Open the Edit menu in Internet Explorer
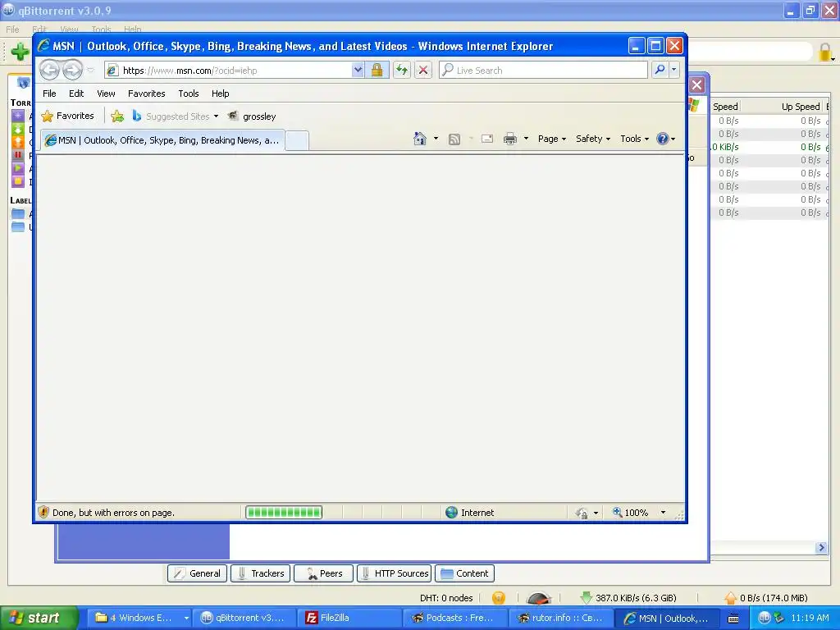Image resolution: width=840 pixels, height=630 pixels. click(x=76, y=94)
